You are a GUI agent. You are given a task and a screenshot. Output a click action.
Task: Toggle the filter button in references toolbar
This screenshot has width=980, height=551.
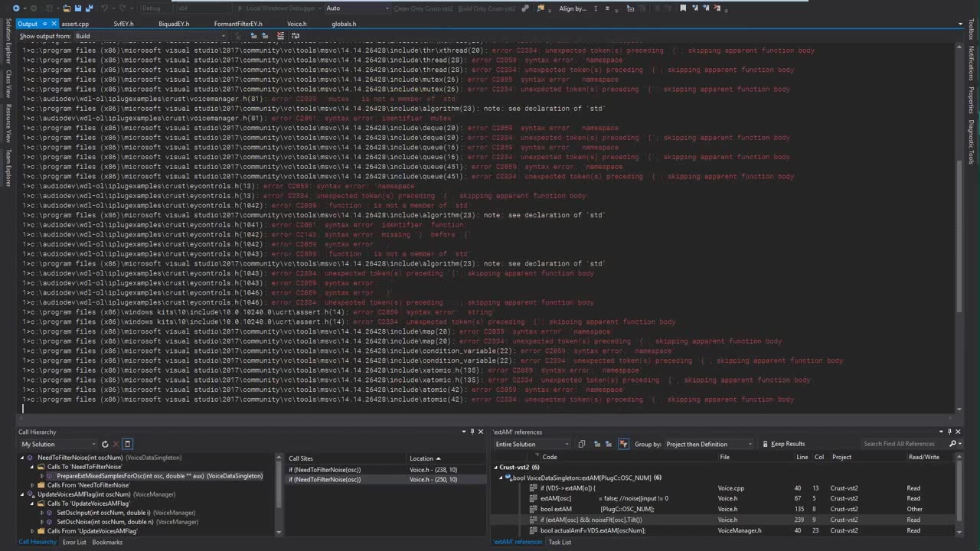623,444
